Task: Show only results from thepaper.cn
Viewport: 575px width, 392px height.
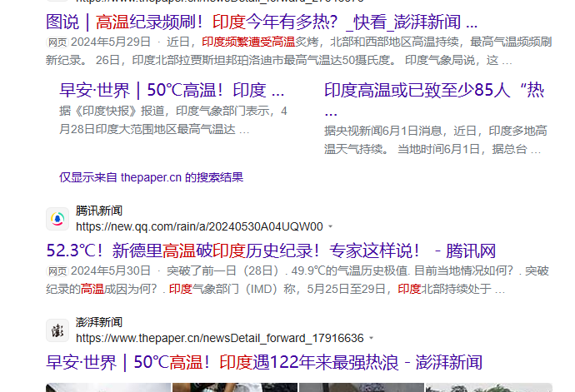Action: [151, 177]
